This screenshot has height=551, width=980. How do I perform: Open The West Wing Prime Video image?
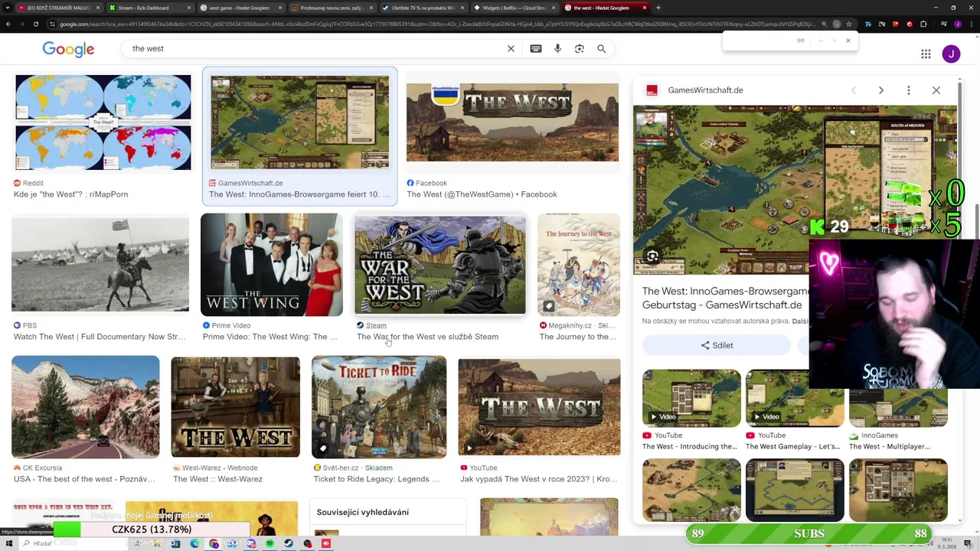272,264
